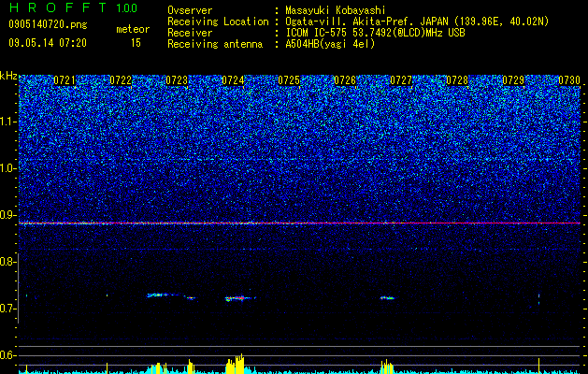Click the observer name Masayuki Kobayashi
Viewport: 588px width, 374px height.
336,10
